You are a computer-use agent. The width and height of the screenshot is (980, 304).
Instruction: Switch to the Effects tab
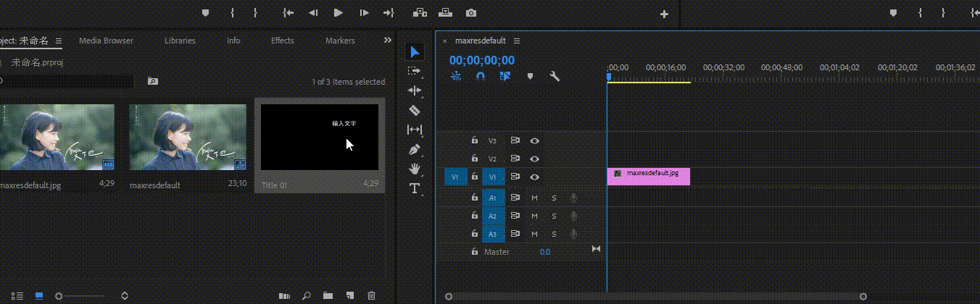tap(283, 41)
